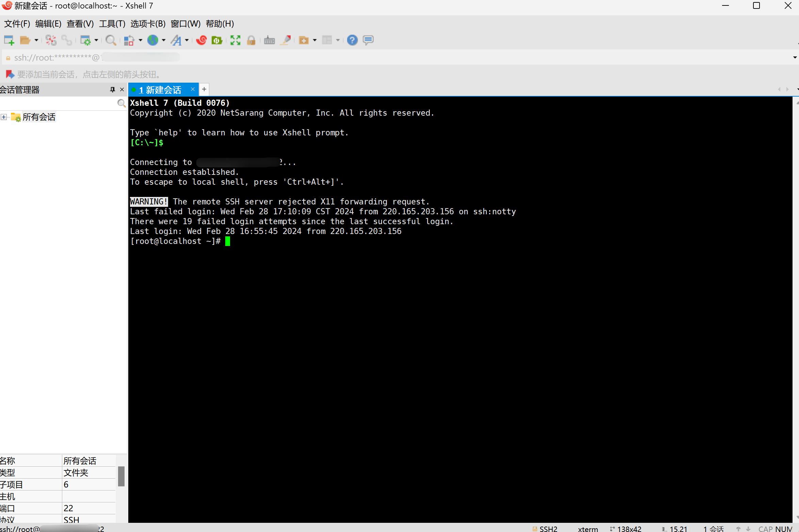Click the session manager search magnifier
The width and height of the screenshot is (799, 532).
(121, 103)
